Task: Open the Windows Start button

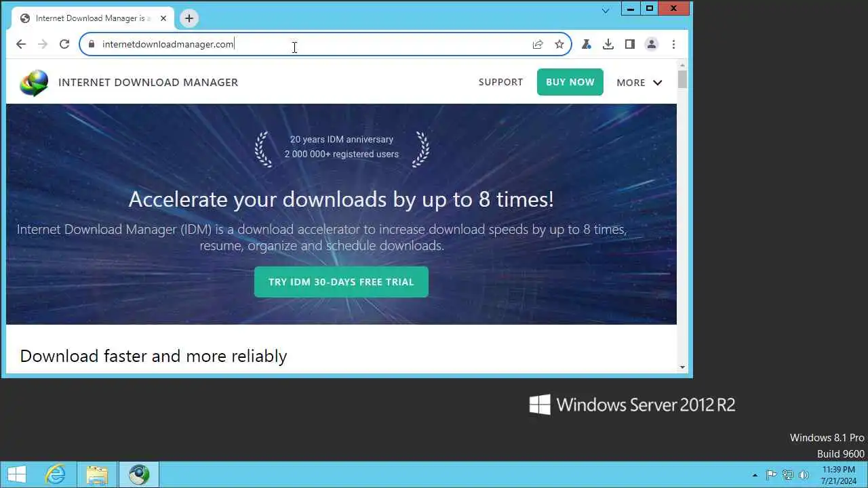Action: [x=16, y=474]
